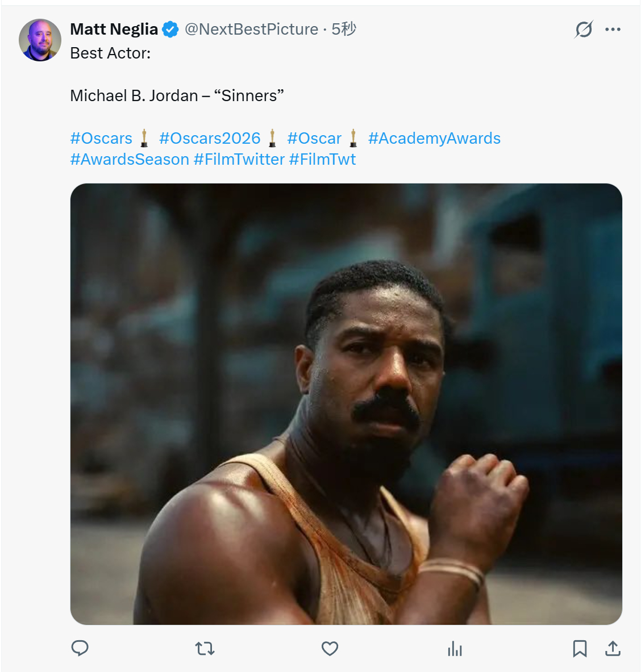
Task: Open the tweet options via the ellipsis
Action: click(613, 29)
